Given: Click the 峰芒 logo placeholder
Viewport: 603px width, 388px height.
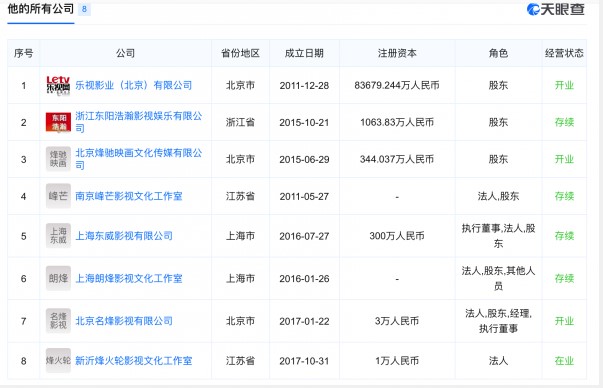Looking at the screenshot, I should (x=58, y=196).
